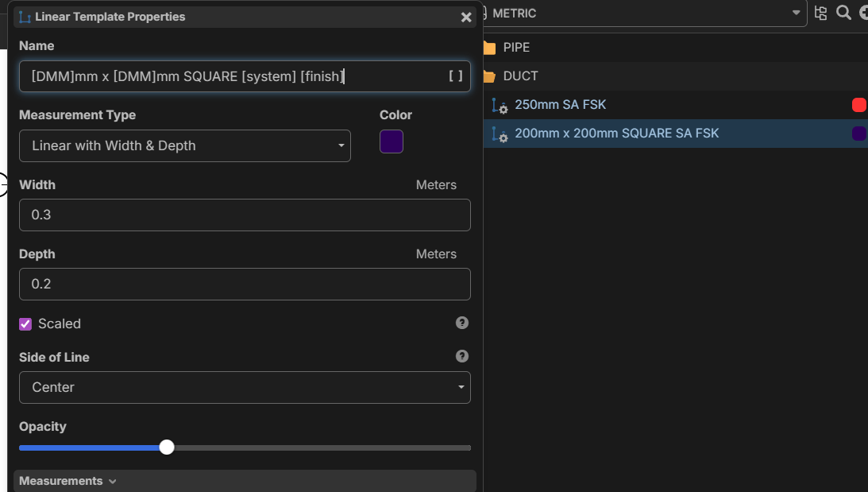Click the tree structure icon beside METRIC dropdown
The height and width of the screenshot is (492, 868).
coord(820,13)
